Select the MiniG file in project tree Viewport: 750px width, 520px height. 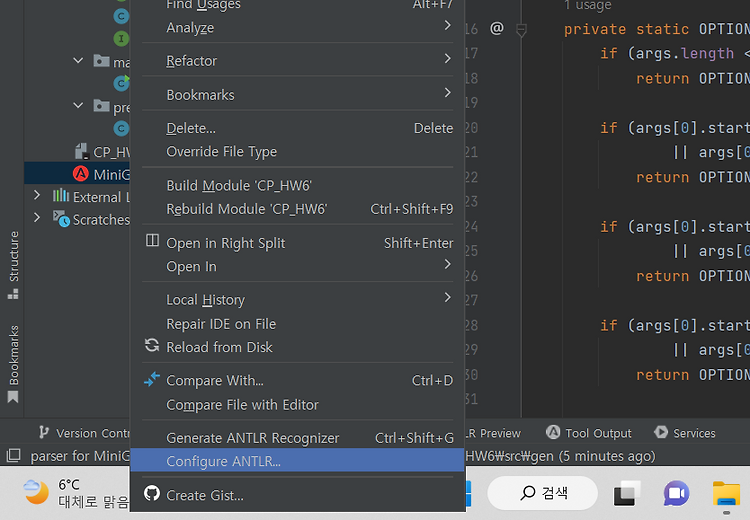pos(77,174)
